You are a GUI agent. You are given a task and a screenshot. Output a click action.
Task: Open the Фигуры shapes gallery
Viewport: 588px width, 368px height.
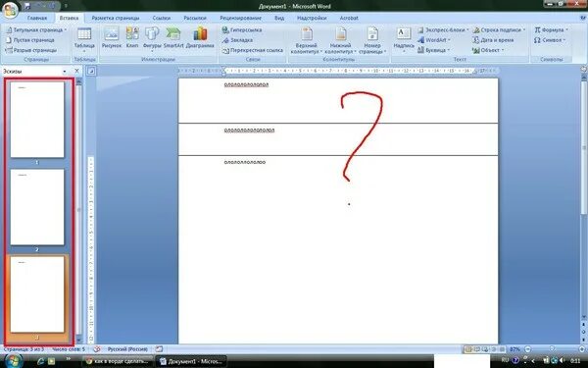(152, 38)
